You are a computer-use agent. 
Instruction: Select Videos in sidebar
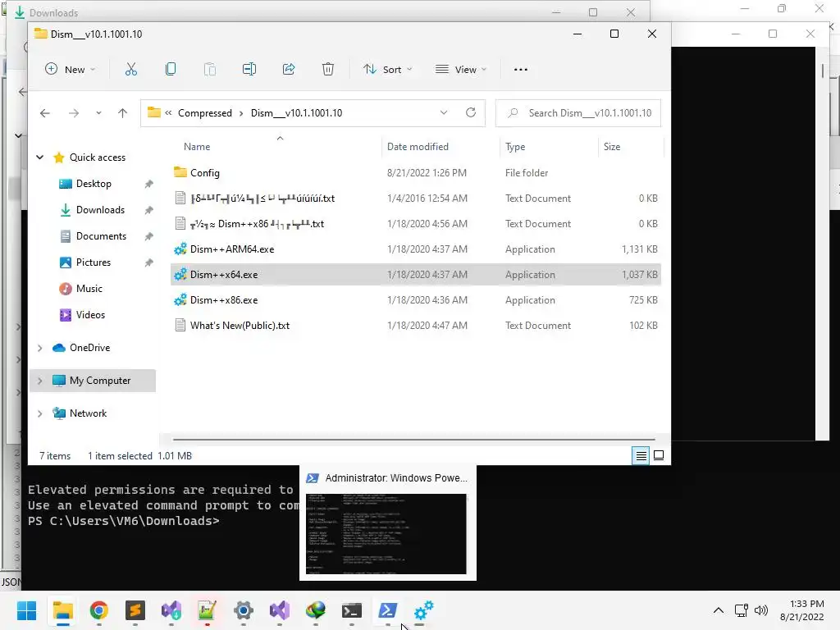point(90,315)
